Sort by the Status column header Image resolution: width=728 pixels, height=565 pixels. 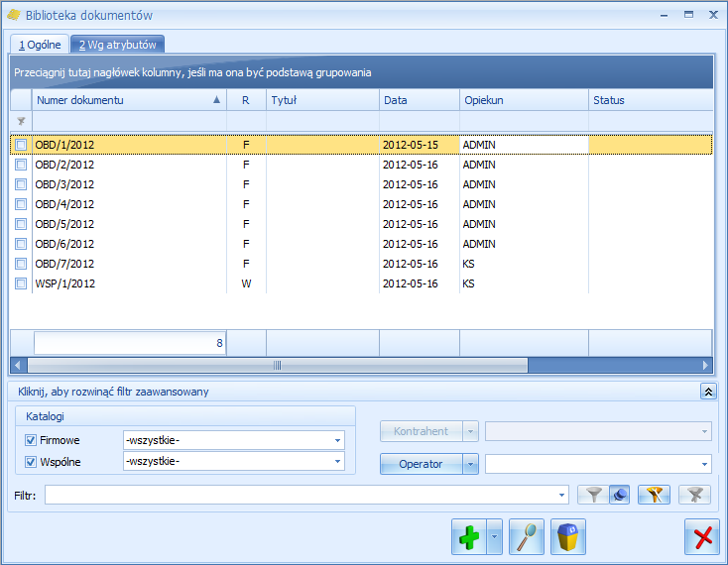(x=651, y=100)
